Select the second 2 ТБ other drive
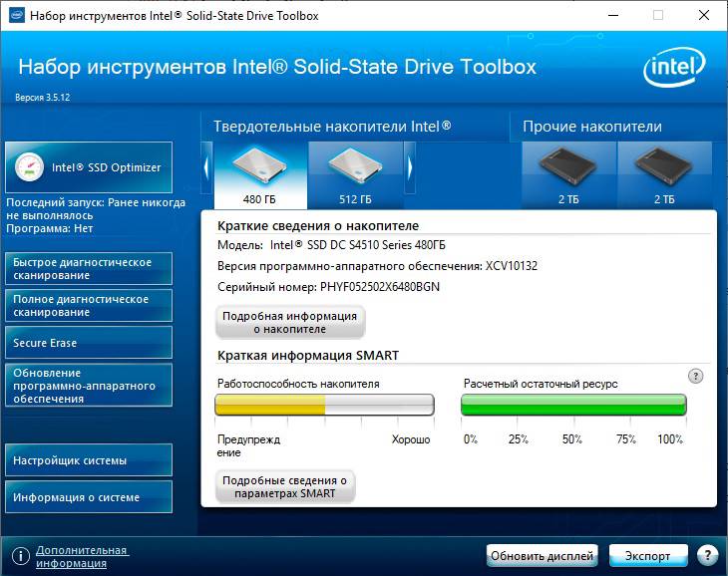 (x=664, y=173)
